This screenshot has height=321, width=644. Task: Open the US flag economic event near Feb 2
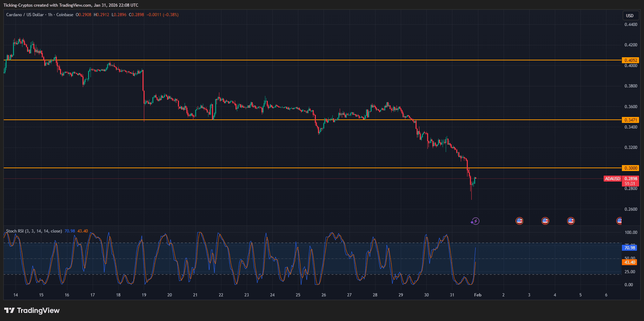519,221
